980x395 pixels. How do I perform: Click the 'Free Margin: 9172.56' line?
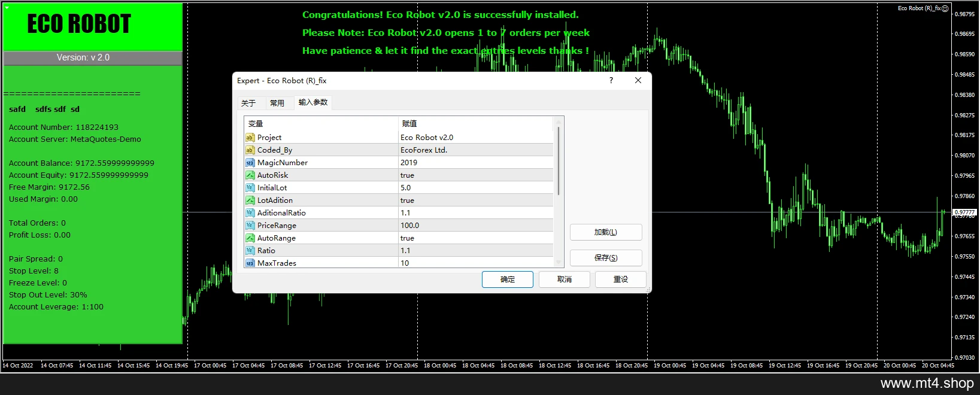pyautogui.click(x=49, y=187)
